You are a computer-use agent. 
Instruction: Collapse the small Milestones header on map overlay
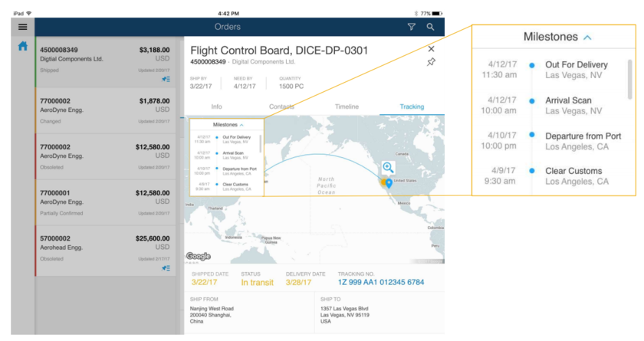click(x=242, y=124)
